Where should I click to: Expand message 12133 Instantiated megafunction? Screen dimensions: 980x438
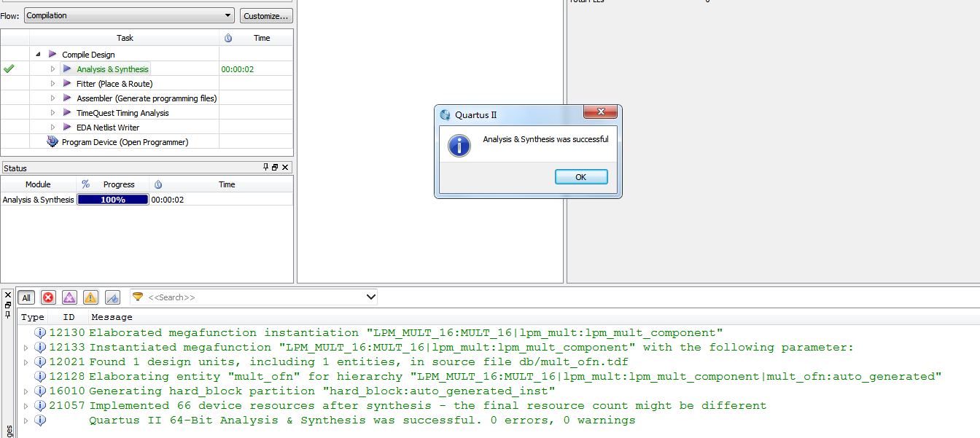[x=26, y=348]
